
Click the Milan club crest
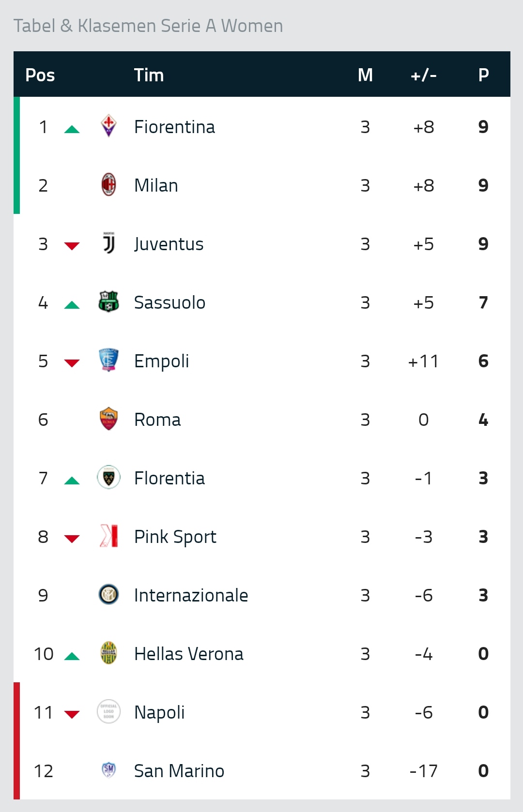(x=108, y=184)
